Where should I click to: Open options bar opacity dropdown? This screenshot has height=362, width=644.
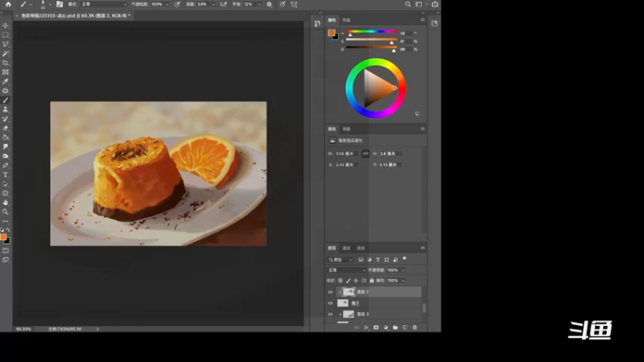(x=167, y=5)
